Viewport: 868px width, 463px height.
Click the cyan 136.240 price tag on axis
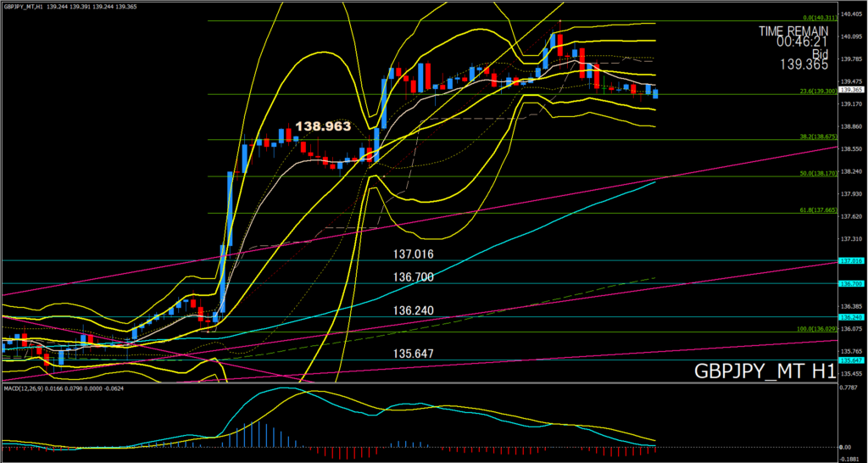[x=852, y=317]
